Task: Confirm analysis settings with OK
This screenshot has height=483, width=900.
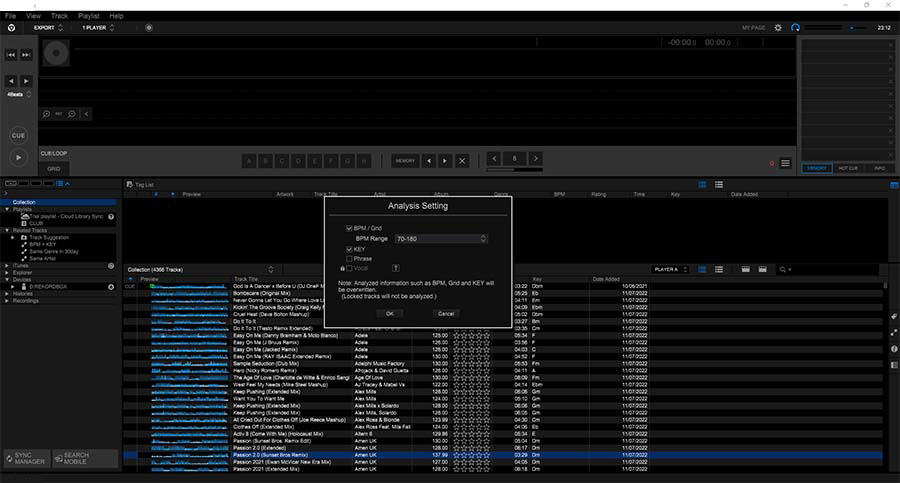Action: pyautogui.click(x=390, y=314)
